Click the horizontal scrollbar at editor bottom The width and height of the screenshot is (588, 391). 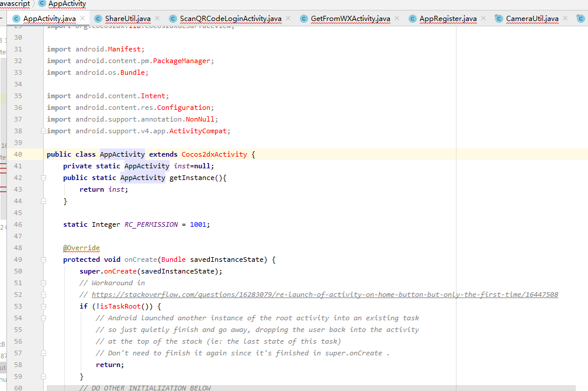(x=311, y=388)
